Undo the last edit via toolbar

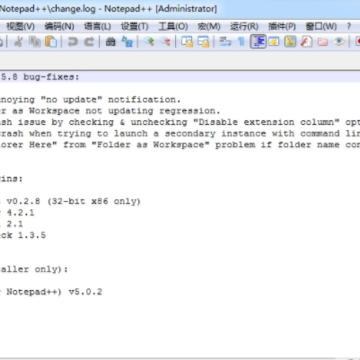[72, 42]
